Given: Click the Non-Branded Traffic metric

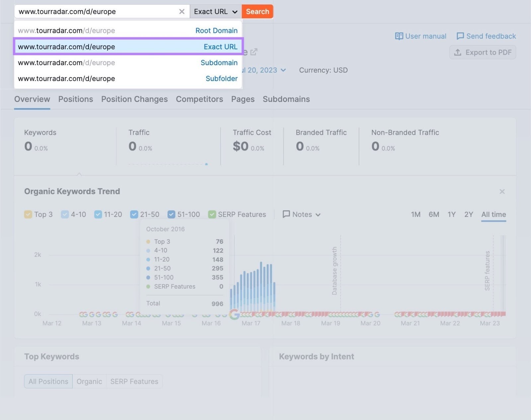Looking at the screenshot, I should (x=405, y=141).
